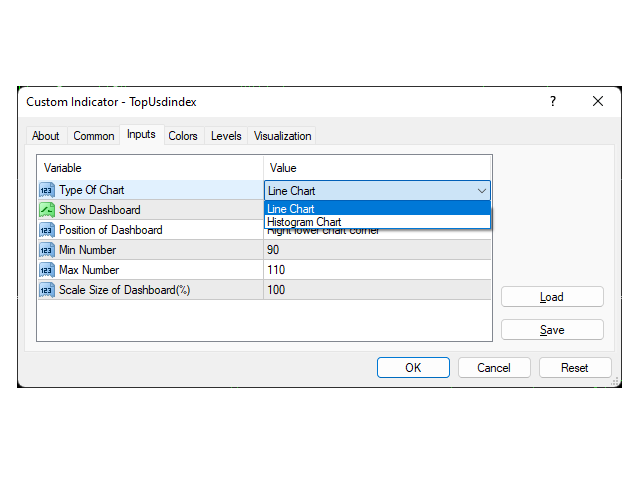Click the Position of Dashboard variable icon
This screenshot has height=480, width=640.
pos(47,230)
